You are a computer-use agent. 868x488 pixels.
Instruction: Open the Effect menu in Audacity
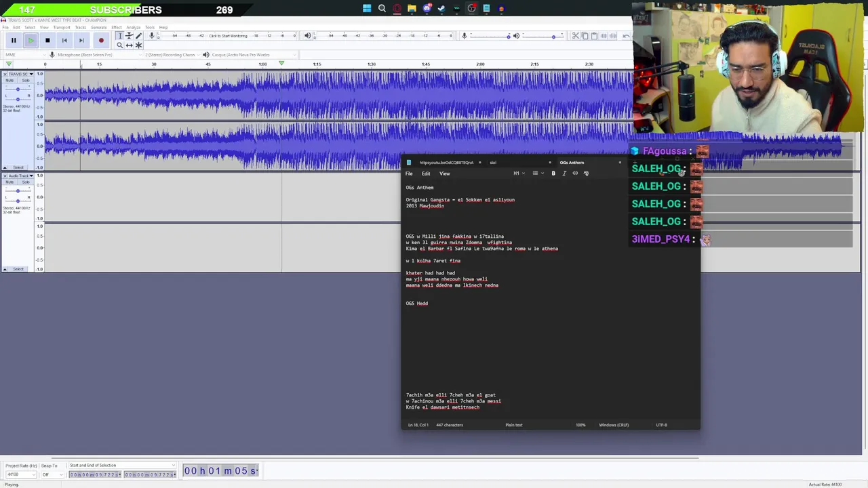117,27
